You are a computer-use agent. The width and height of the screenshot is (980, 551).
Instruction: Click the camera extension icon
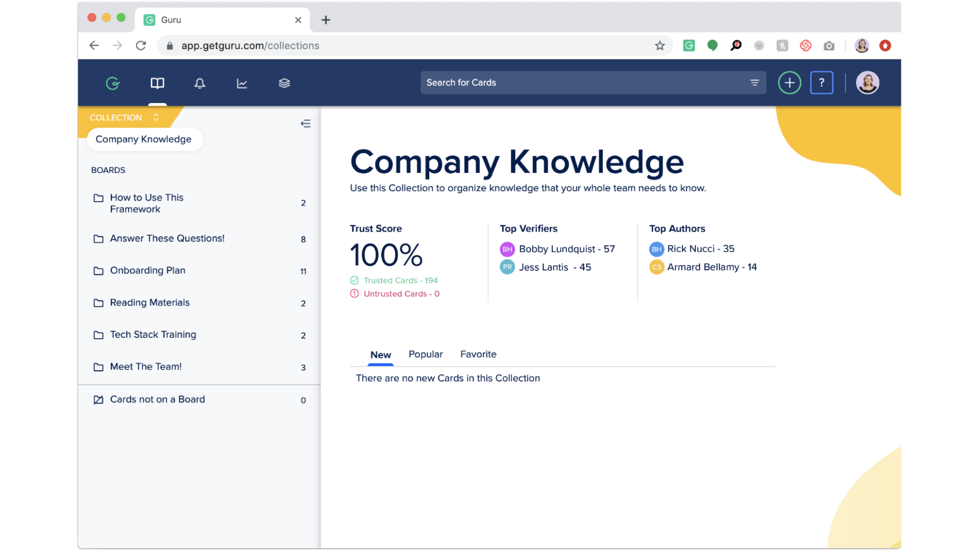[829, 45]
